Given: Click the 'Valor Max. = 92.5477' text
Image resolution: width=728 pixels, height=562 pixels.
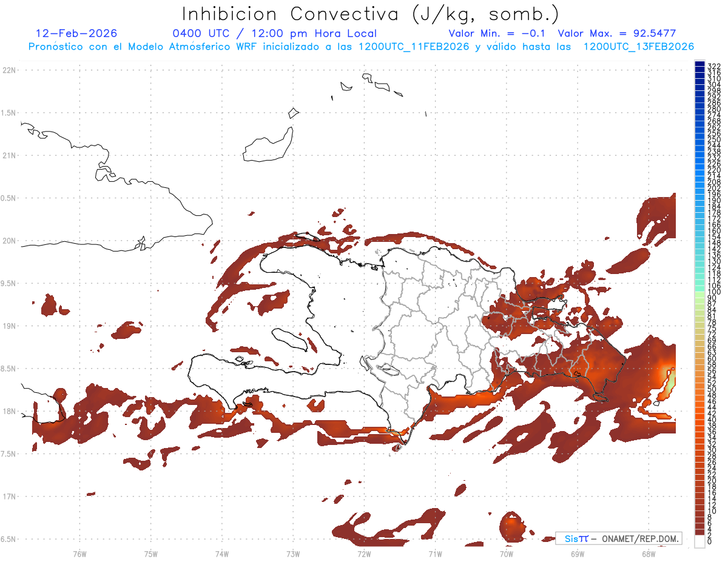Looking at the screenshot, I should [617, 33].
